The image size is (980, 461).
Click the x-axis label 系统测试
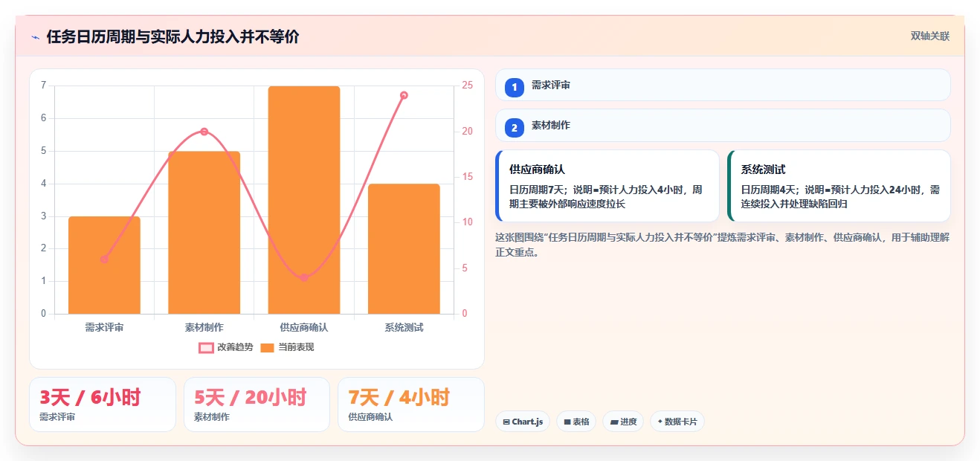pyautogui.click(x=404, y=327)
